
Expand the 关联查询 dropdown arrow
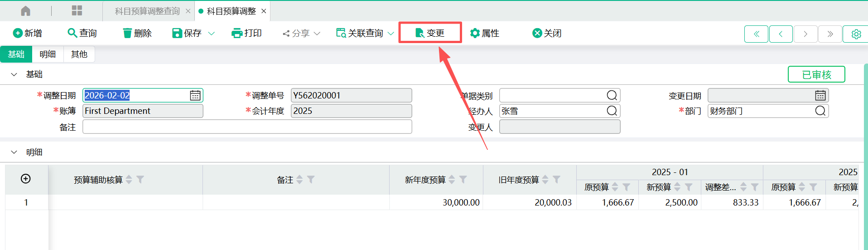[391, 34]
